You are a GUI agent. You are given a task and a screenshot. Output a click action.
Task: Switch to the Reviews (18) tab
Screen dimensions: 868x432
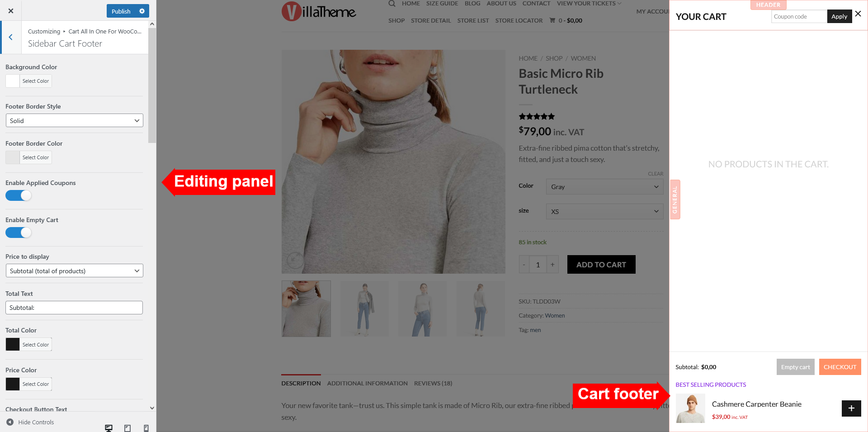pos(433,383)
